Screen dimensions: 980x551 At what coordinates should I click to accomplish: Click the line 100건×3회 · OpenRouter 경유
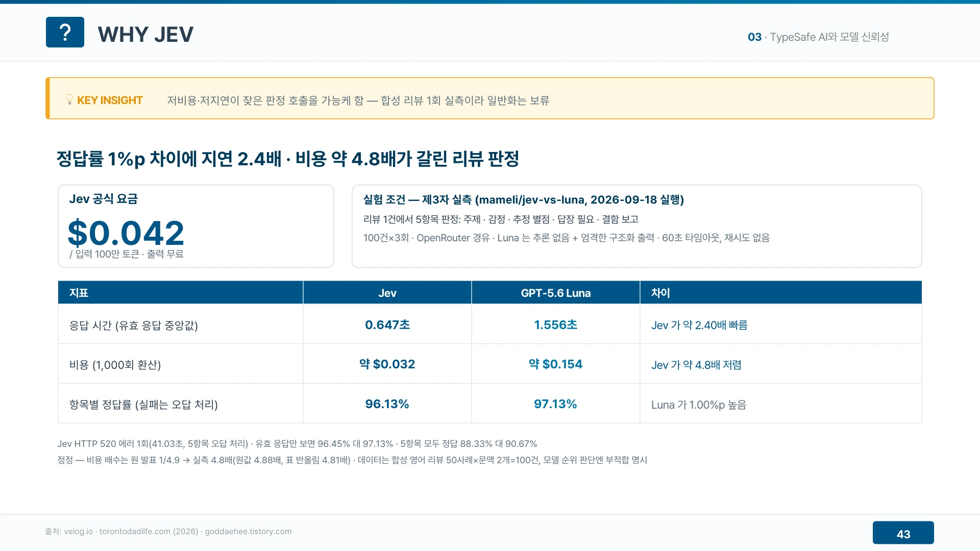pyautogui.click(x=566, y=238)
